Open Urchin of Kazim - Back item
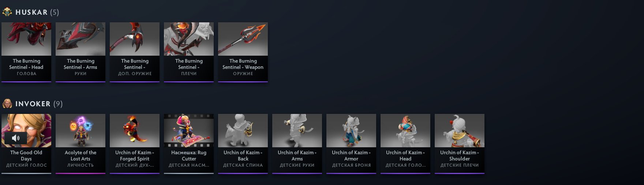This screenshot has width=644, height=185. [243, 144]
